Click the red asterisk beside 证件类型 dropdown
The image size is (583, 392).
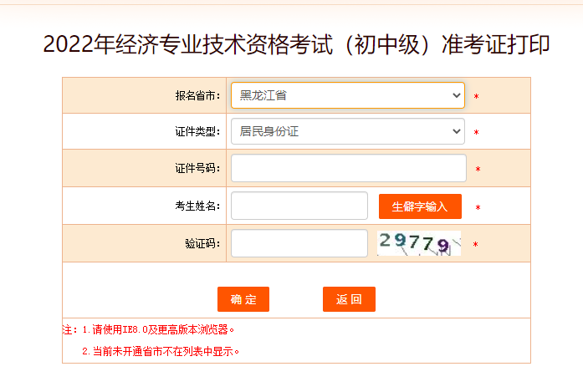(x=476, y=133)
